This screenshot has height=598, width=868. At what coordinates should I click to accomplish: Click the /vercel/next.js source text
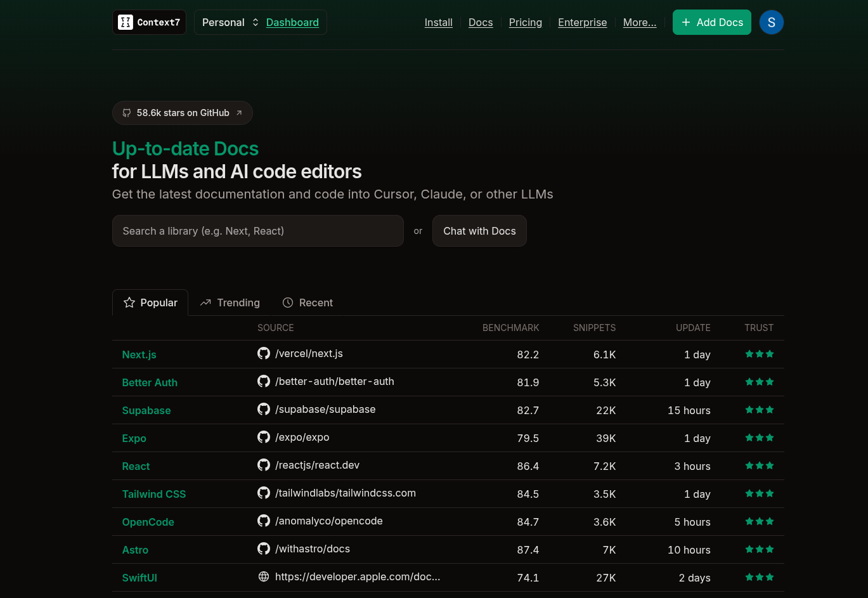click(x=309, y=353)
